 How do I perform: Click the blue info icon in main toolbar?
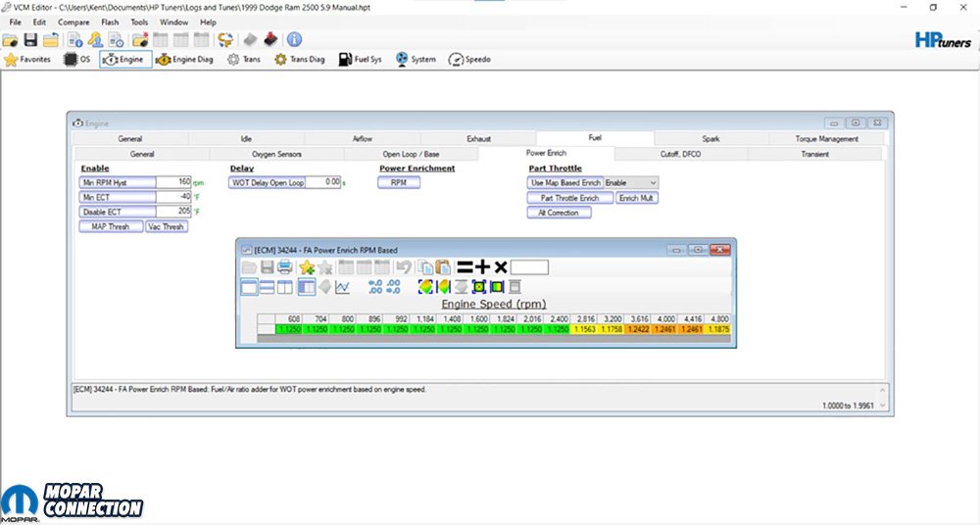click(x=293, y=40)
